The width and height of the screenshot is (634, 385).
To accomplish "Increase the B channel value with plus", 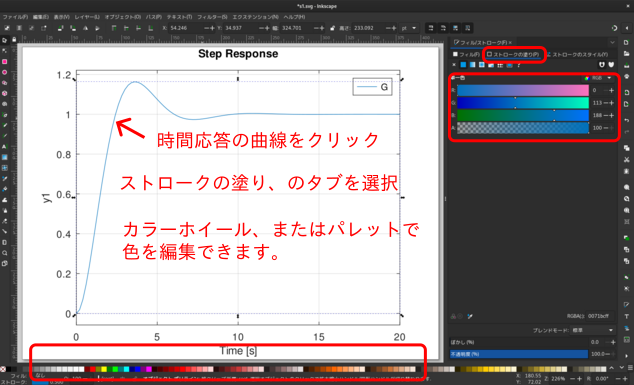I will coord(611,115).
